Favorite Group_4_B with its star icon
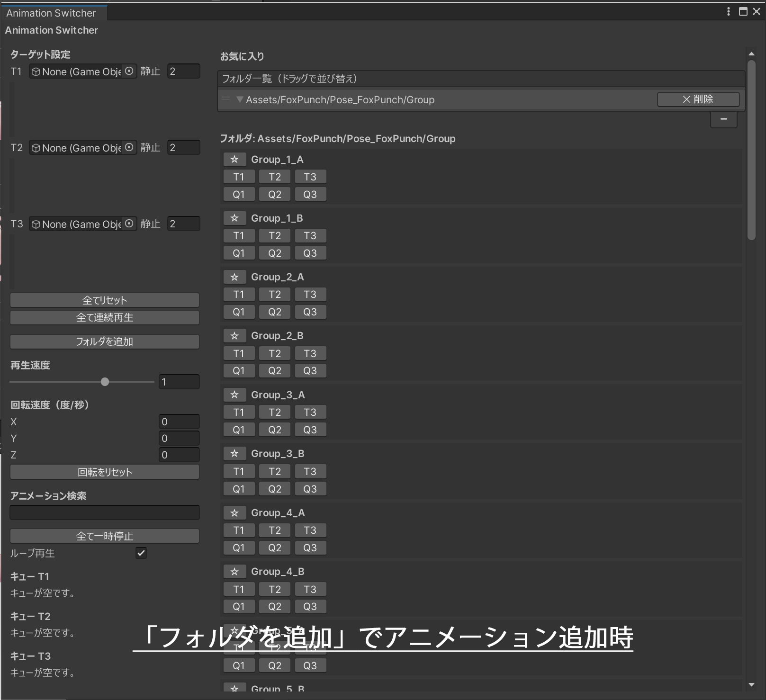 [x=235, y=571]
